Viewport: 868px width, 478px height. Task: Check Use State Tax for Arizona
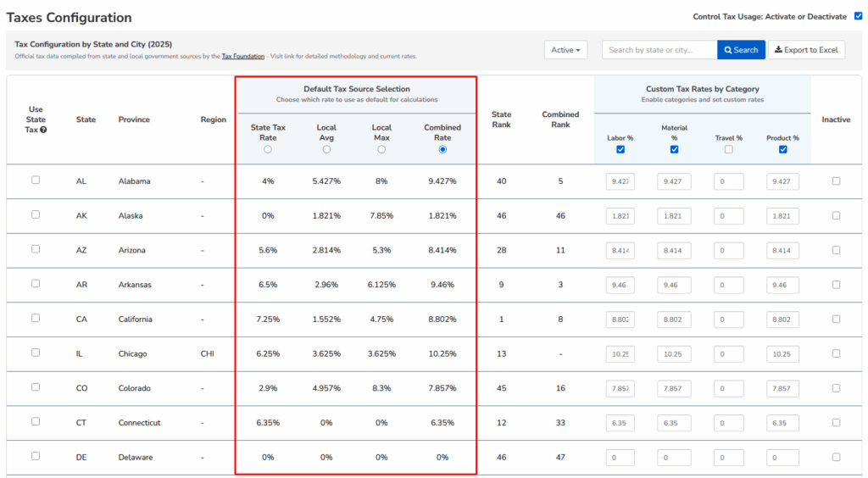tap(36, 249)
